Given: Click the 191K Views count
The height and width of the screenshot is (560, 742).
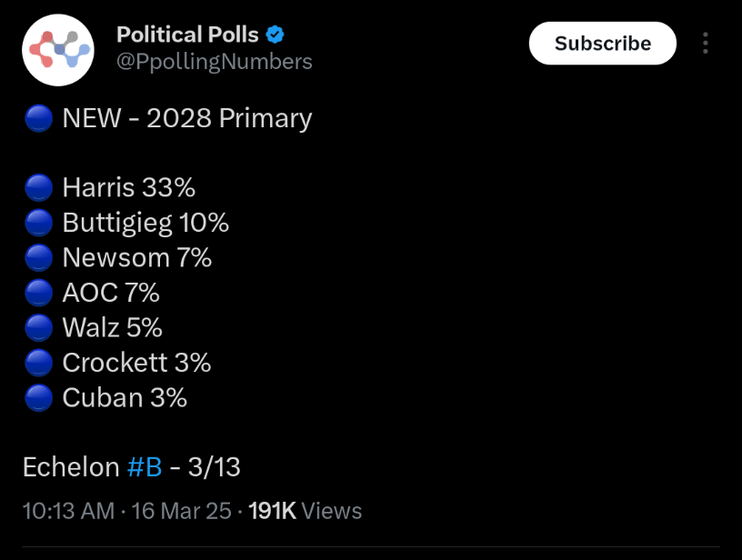Looking at the screenshot, I should coord(306,511).
